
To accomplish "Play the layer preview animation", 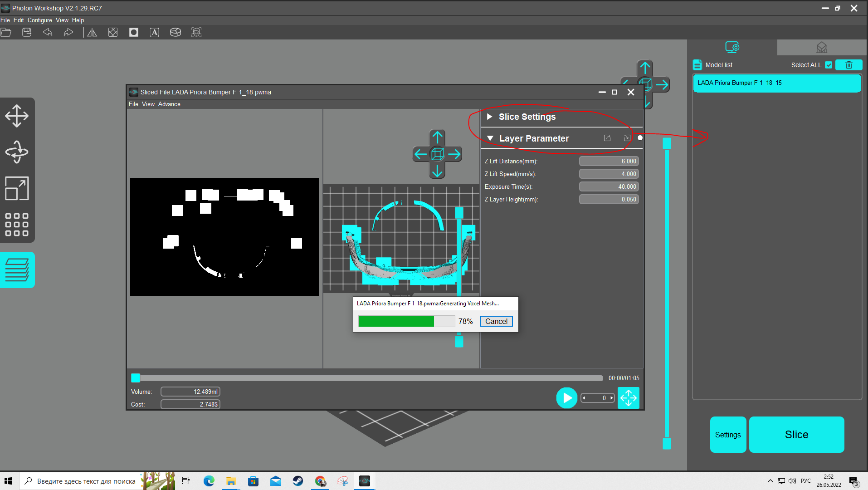I will (566, 398).
